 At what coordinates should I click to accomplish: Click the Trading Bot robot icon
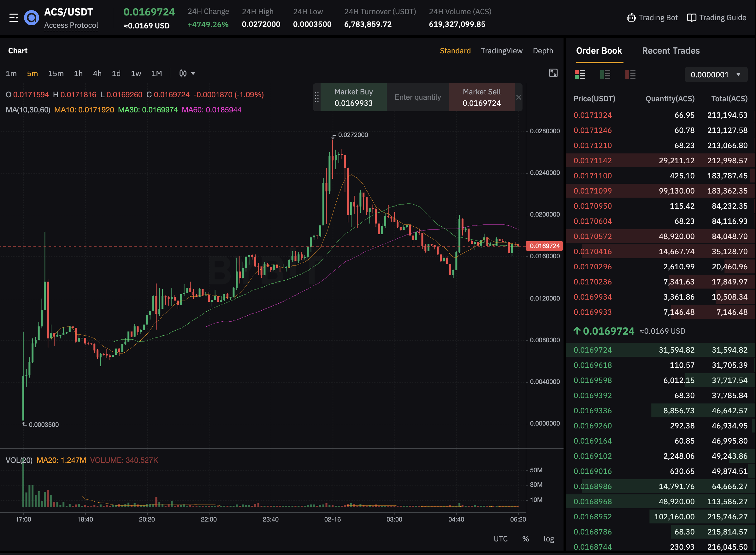pos(631,18)
